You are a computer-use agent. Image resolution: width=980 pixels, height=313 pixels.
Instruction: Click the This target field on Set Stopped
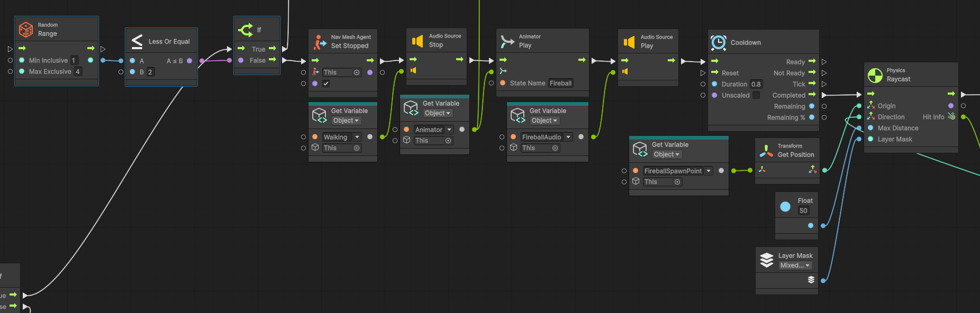click(x=342, y=72)
